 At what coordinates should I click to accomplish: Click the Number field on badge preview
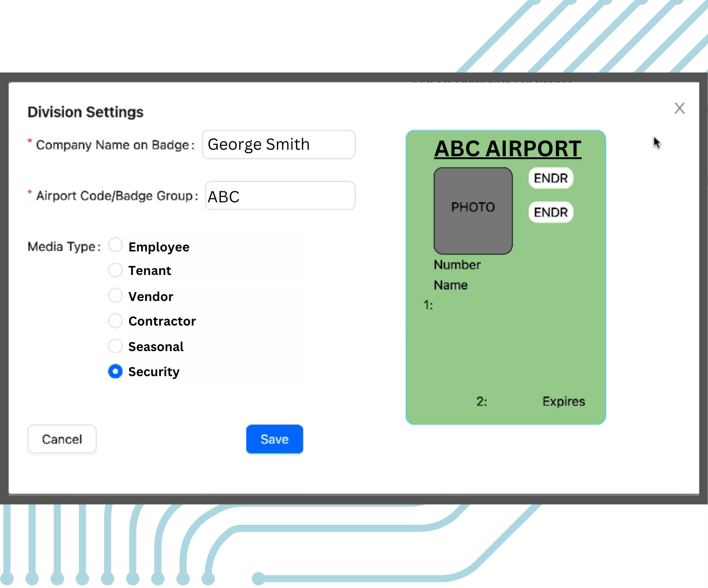click(x=457, y=265)
